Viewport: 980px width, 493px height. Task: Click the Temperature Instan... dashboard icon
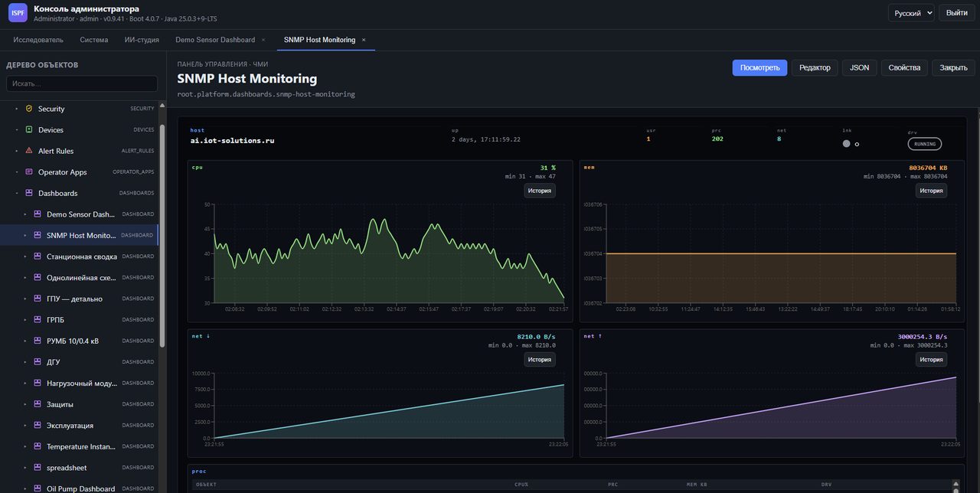[x=38, y=446]
